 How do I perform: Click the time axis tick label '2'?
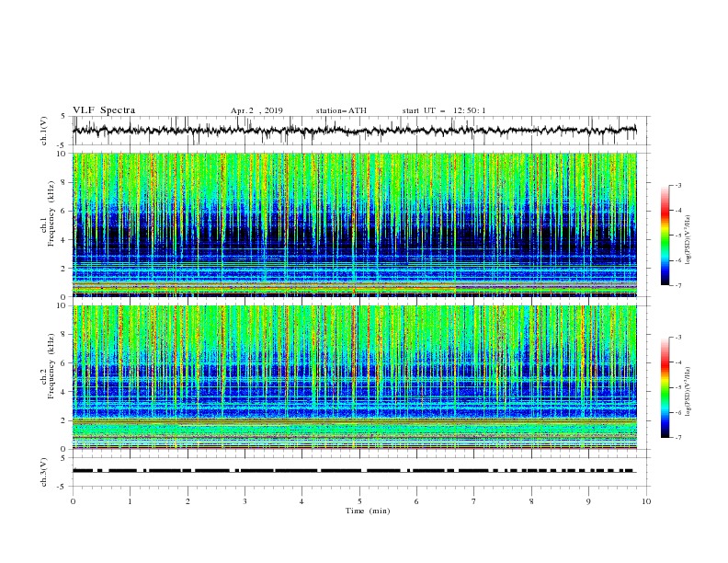(x=188, y=501)
